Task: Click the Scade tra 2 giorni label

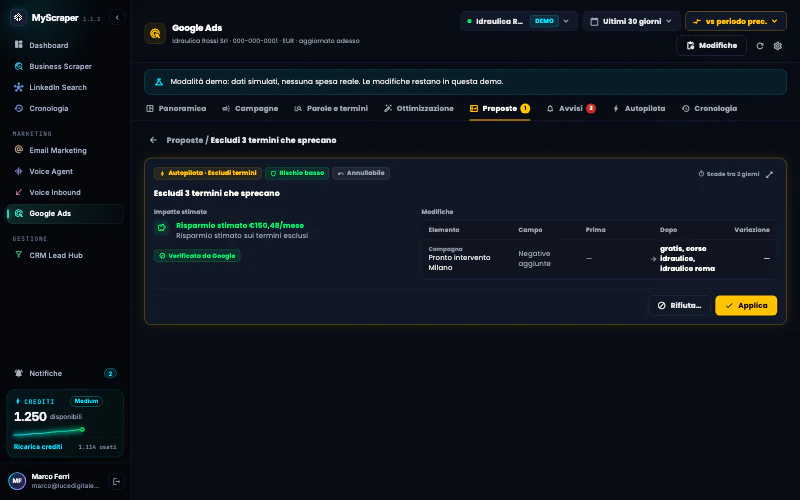Action: click(x=729, y=174)
